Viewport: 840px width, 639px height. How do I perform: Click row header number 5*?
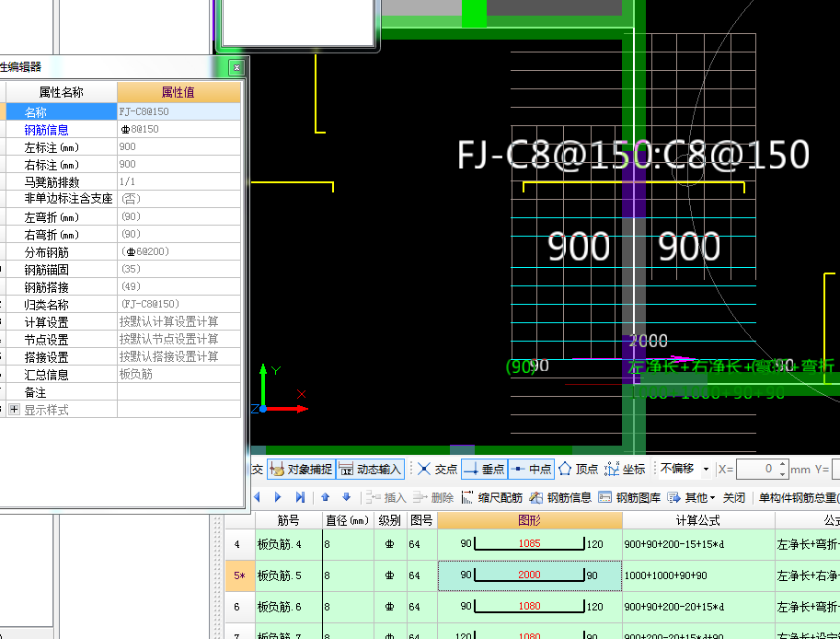click(239, 575)
